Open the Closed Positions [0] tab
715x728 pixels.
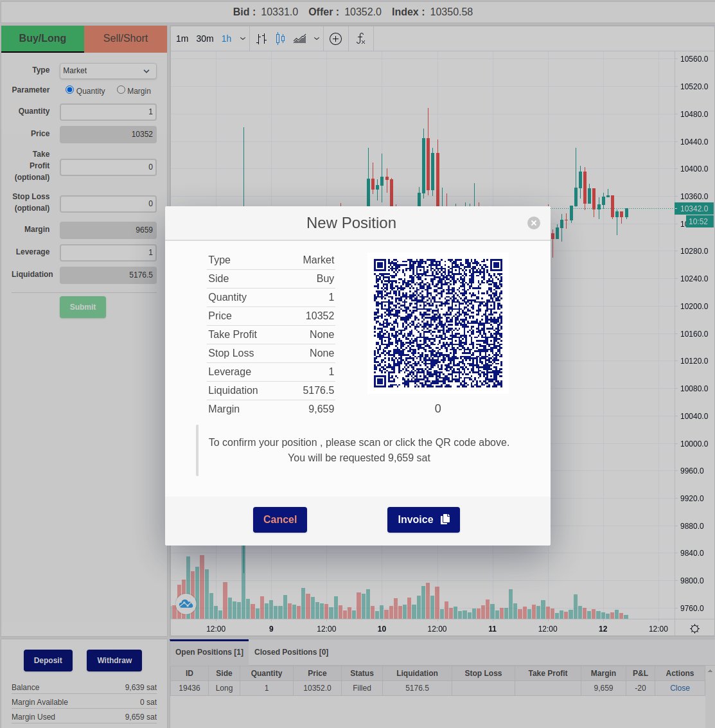coord(291,652)
